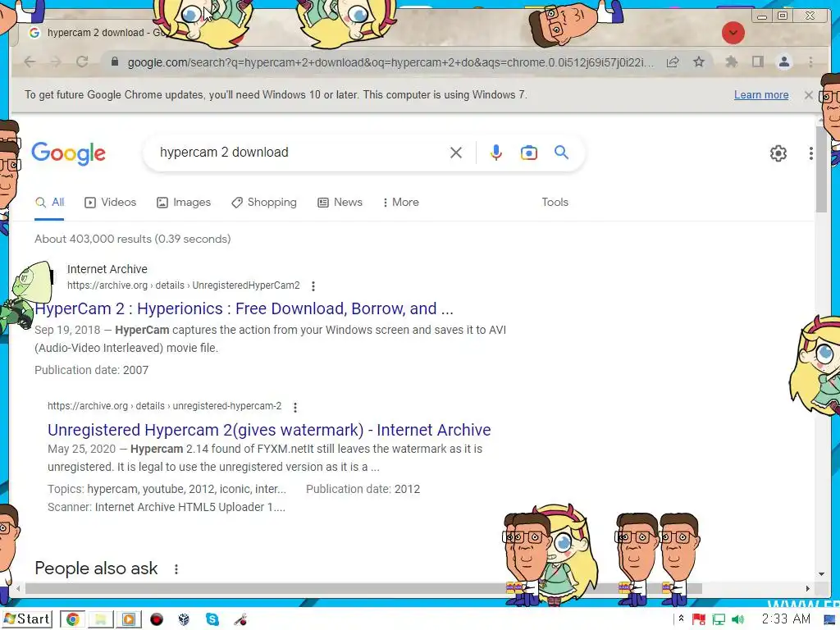Click horizontal scrollbar left arrow

click(x=18, y=588)
